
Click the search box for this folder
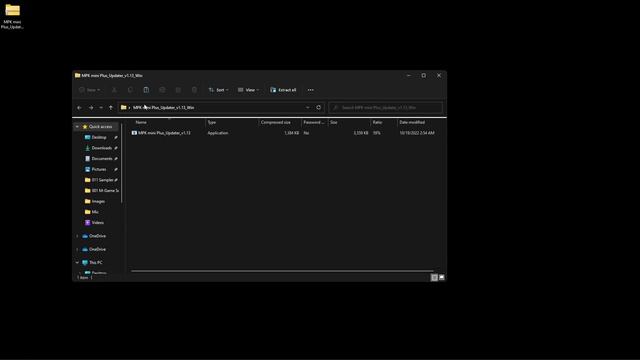[x=386, y=108]
